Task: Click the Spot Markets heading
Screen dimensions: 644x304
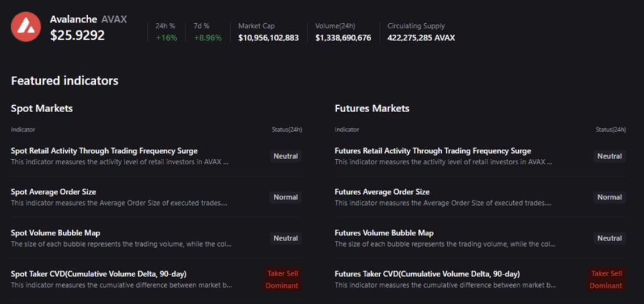Action: (x=42, y=108)
